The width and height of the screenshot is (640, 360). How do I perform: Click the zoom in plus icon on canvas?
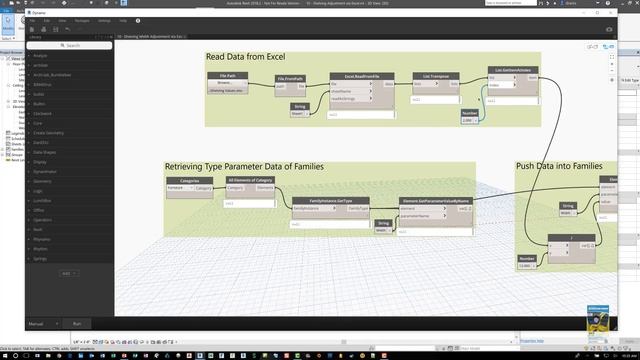612,64
